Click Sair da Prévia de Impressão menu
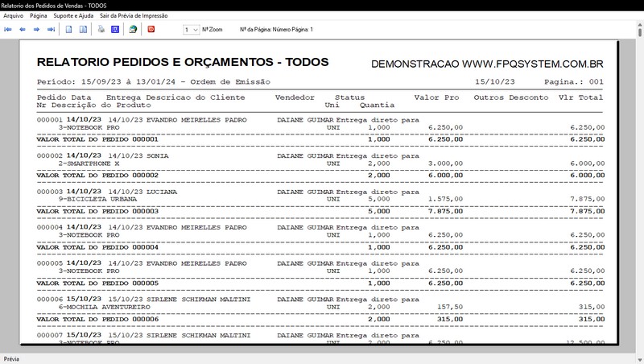Viewport: 644px width, 364px height. click(x=134, y=15)
